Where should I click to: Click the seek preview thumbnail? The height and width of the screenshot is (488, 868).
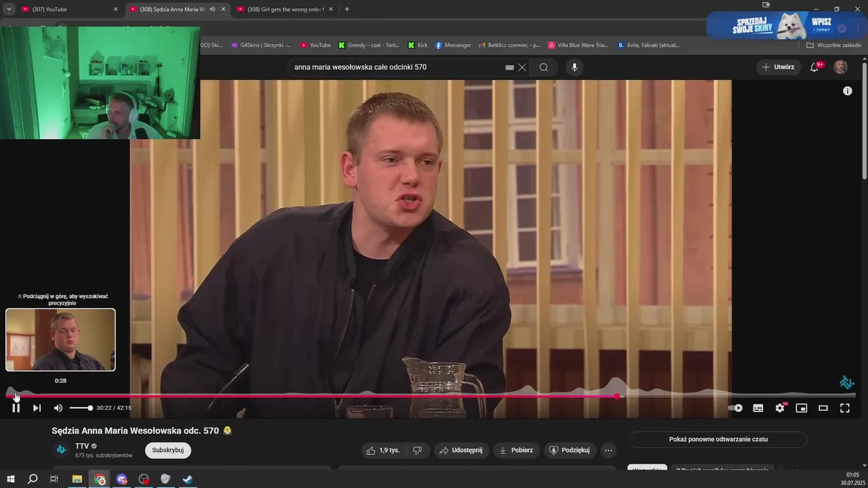[60, 340]
